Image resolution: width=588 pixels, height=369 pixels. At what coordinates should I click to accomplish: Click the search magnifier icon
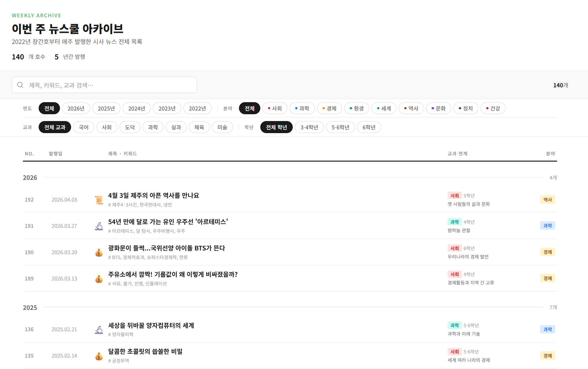tap(20, 85)
